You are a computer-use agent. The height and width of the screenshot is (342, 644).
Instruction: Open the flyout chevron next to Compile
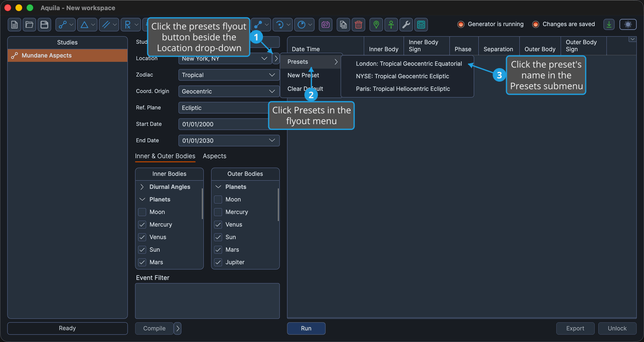[x=178, y=328]
